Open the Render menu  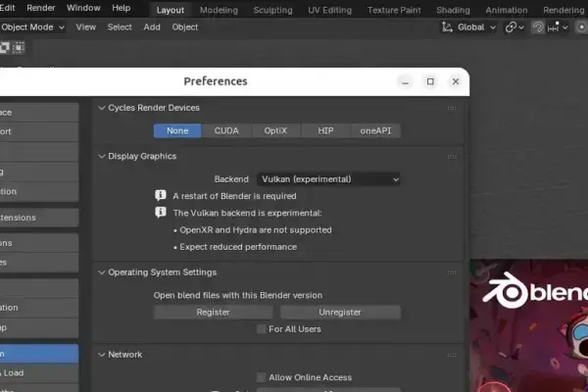pos(40,8)
